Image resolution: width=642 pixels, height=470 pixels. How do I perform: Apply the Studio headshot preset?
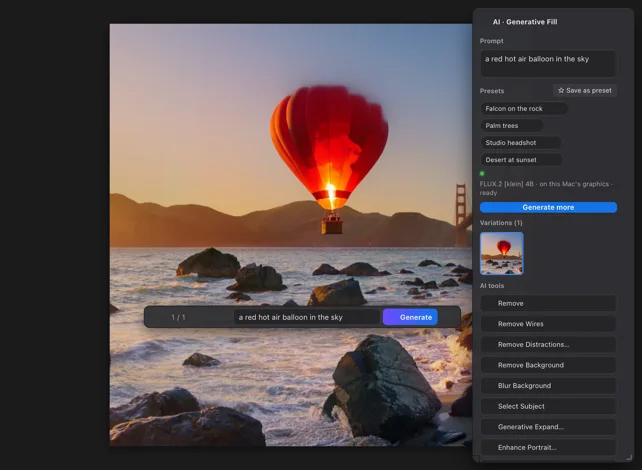click(x=521, y=143)
